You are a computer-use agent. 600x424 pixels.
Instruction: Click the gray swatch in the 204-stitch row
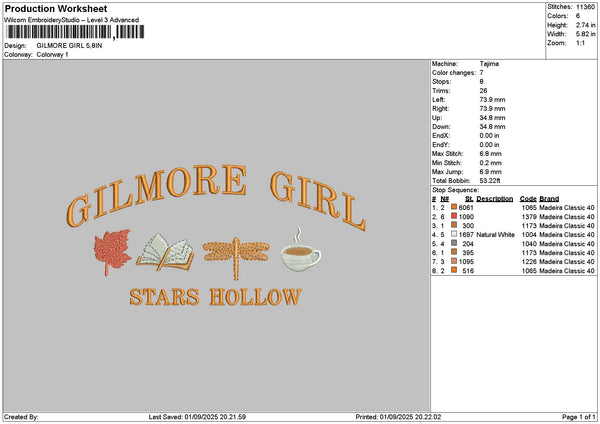(x=454, y=243)
